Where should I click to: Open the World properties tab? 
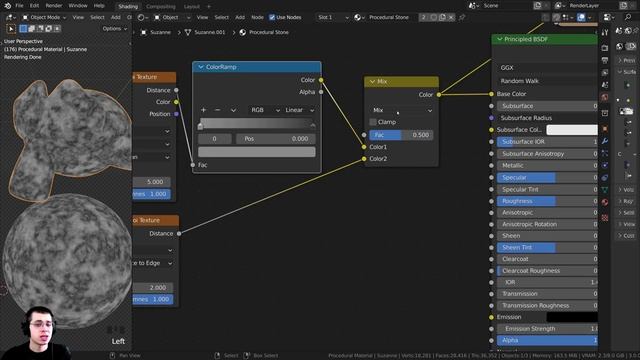tap(605, 97)
